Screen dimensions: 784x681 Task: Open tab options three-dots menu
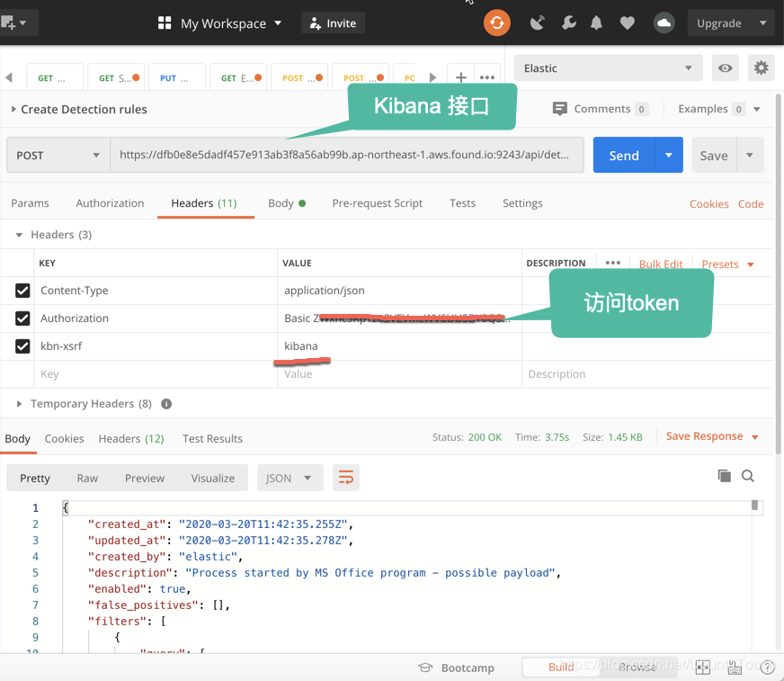click(x=487, y=77)
